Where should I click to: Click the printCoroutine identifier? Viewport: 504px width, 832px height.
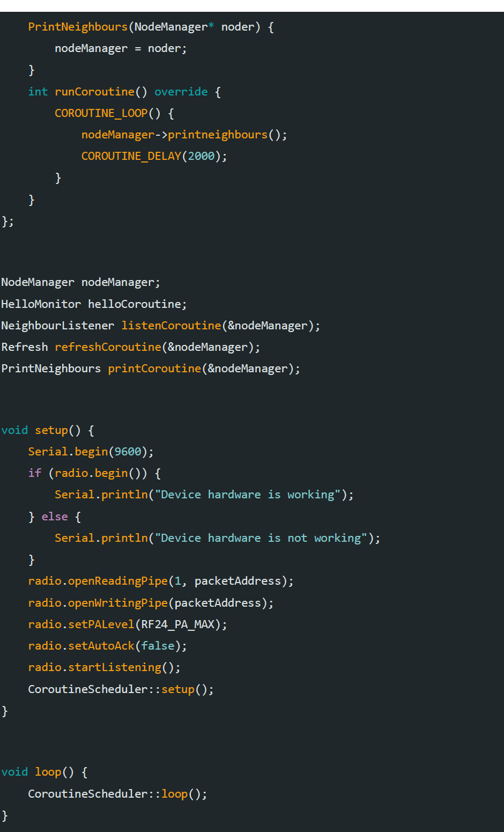[154, 368]
